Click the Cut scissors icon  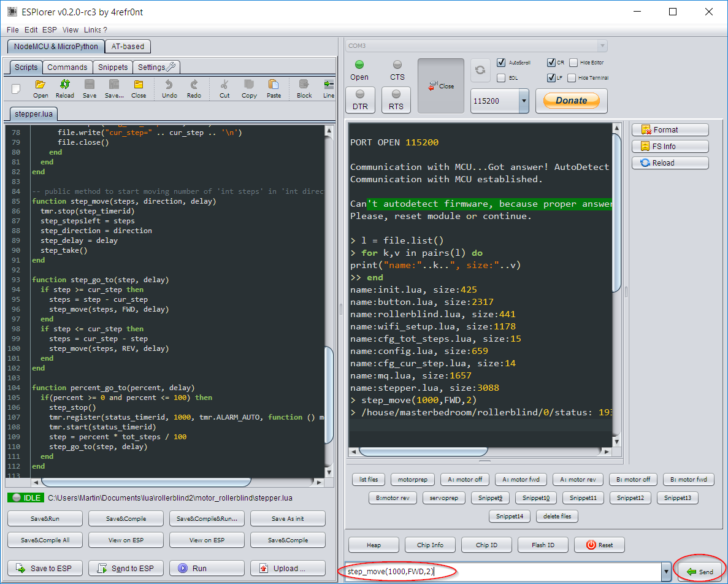(224, 88)
